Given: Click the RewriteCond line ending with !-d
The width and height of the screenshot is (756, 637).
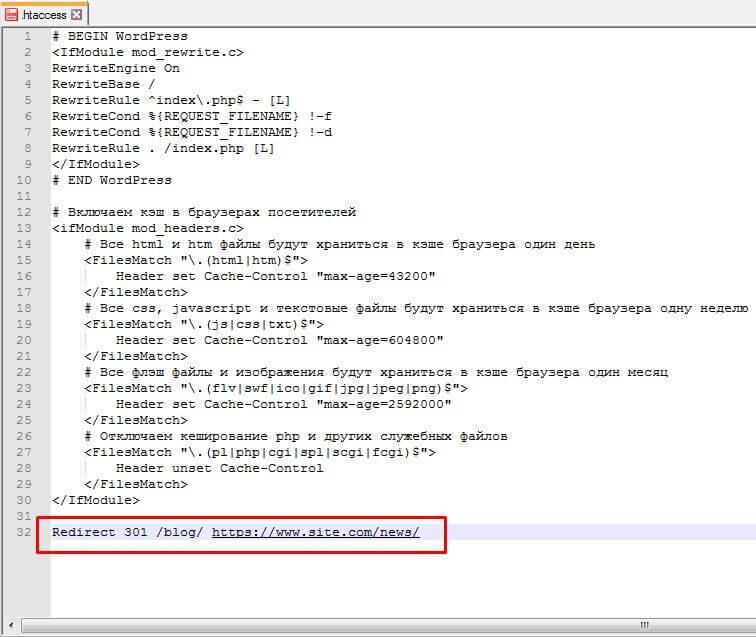Looking at the screenshot, I should click(x=192, y=132).
